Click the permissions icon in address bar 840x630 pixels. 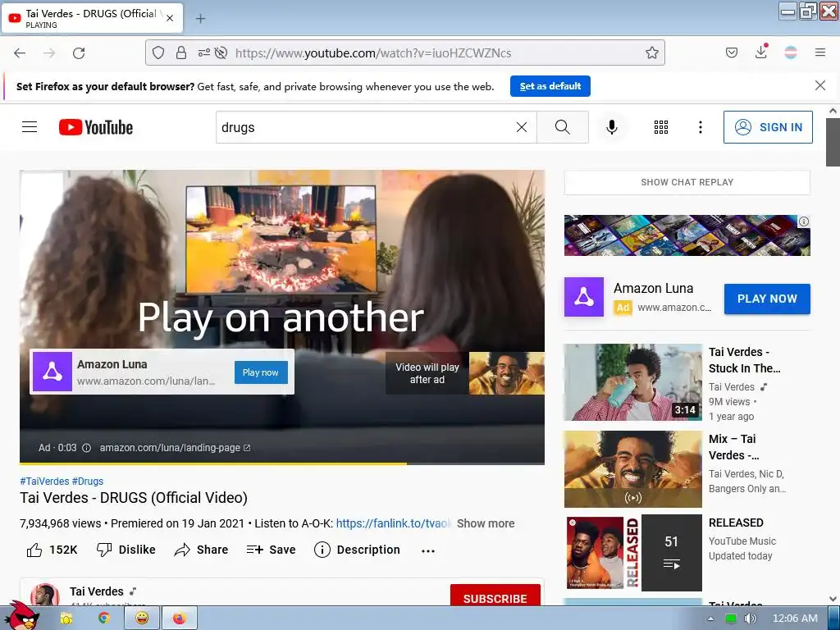[203, 52]
